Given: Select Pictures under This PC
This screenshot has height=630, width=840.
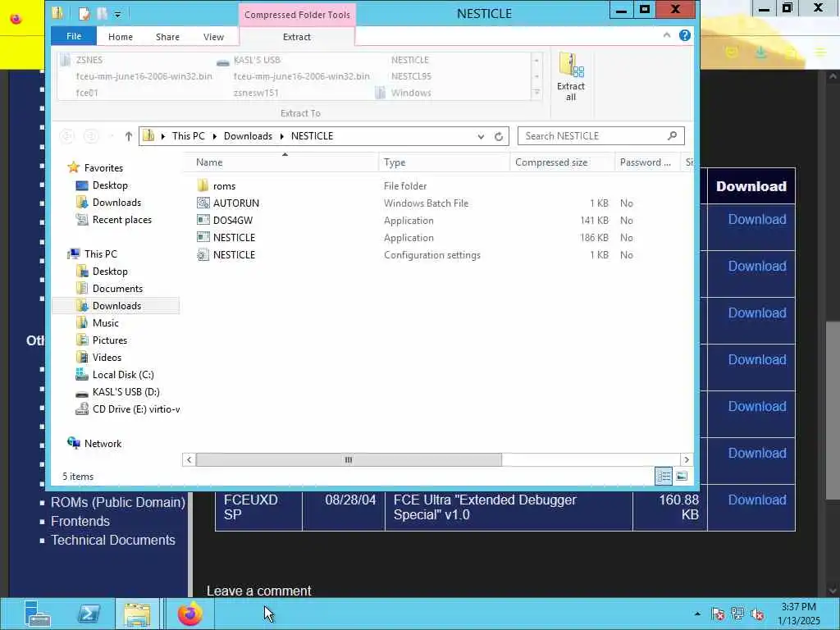Looking at the screenshot, I should pyautogui.click(x=109, y=340).
